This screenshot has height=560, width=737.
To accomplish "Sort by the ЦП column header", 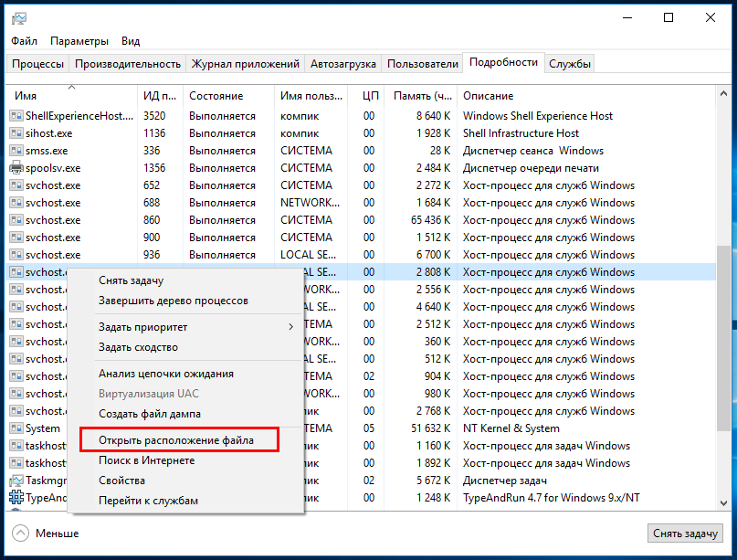I will [x=366, y=96].
